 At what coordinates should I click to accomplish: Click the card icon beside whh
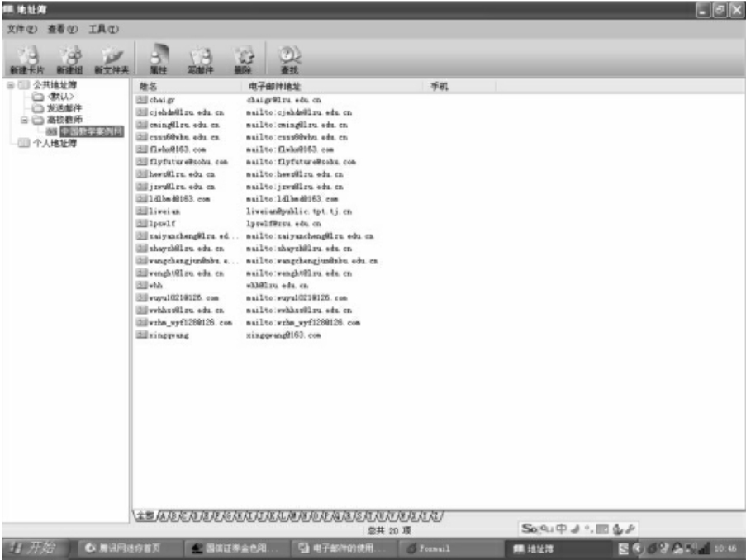tap(141, 285)
